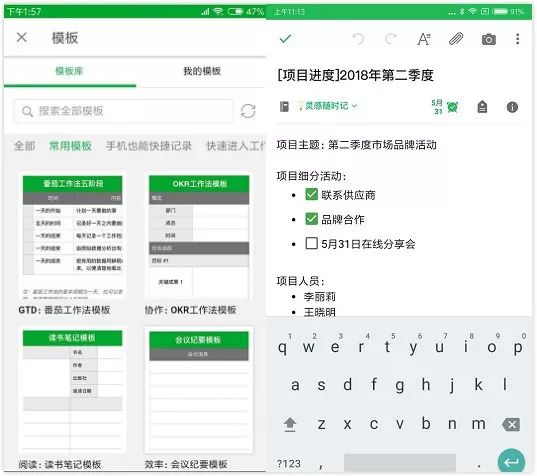Image resolution: width=537 pixels, height=476 pixels.
Task: Expand the 灵感随时记 notebook dropdown
Action: point(327,106)
